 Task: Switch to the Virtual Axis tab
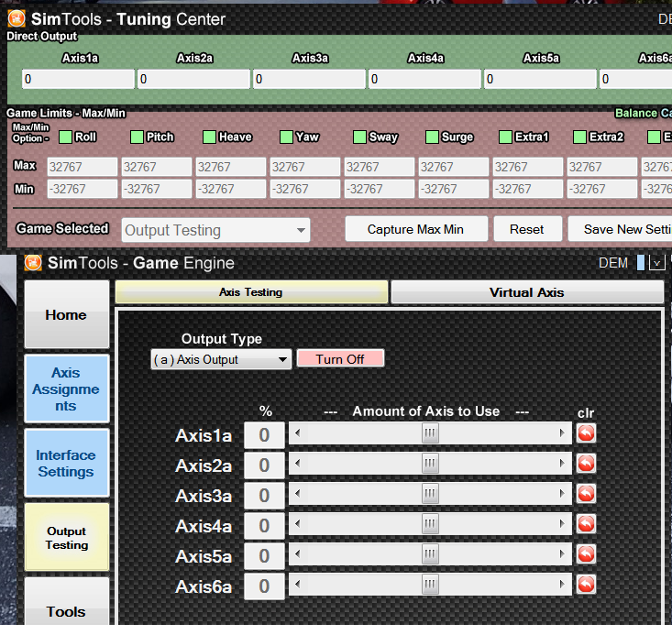tap(527, 292)
